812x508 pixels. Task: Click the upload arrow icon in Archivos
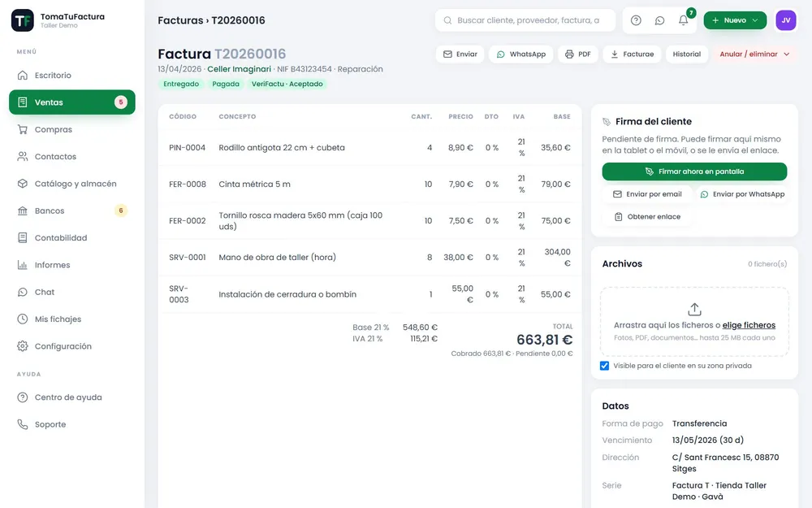pos(694,310)
